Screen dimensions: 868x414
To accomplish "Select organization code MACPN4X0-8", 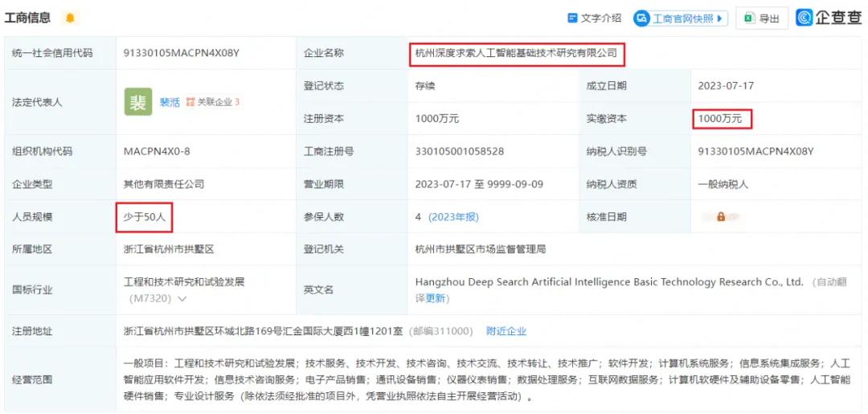I will 157,151.
